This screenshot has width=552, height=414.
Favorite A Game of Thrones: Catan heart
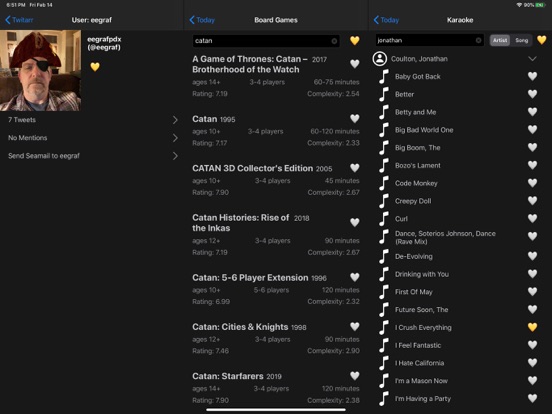click(x=355, y=64)
